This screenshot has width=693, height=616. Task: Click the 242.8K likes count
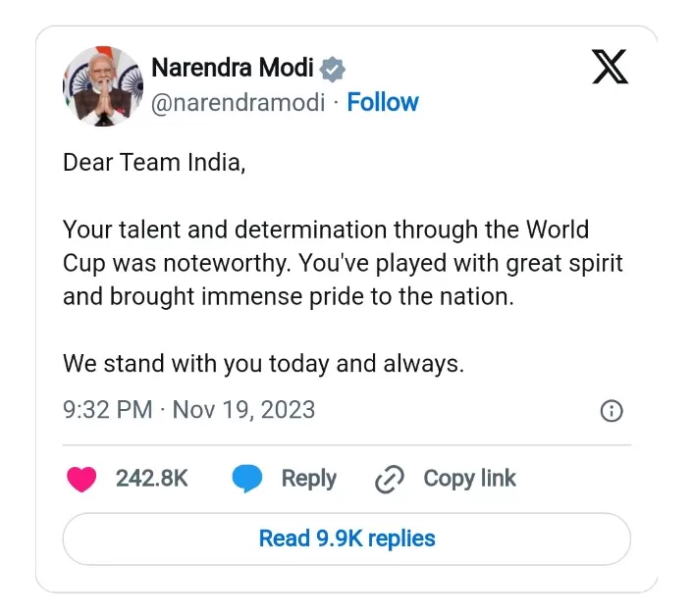pyautogui.click(x=151, y=479)
